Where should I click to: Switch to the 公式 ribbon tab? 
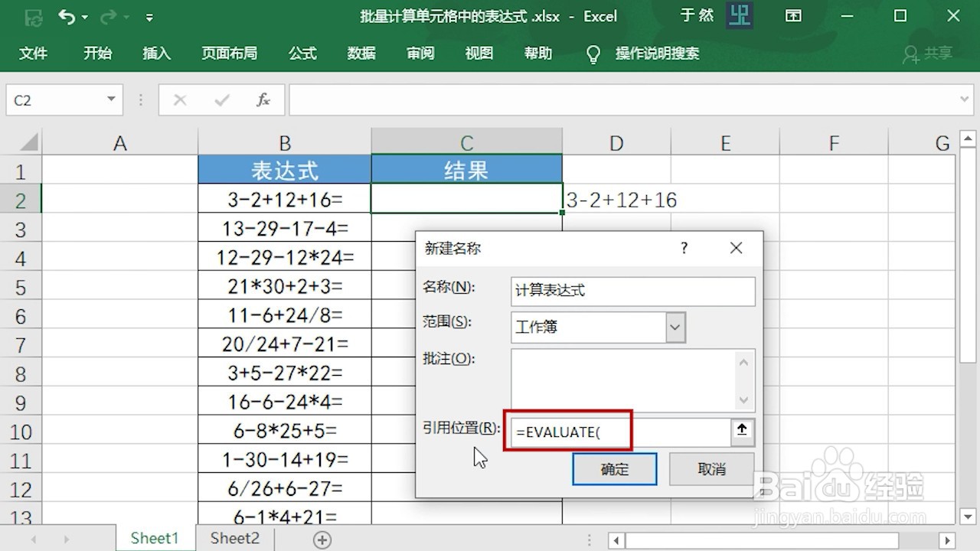pyautogui.click(x=302, y=54)
